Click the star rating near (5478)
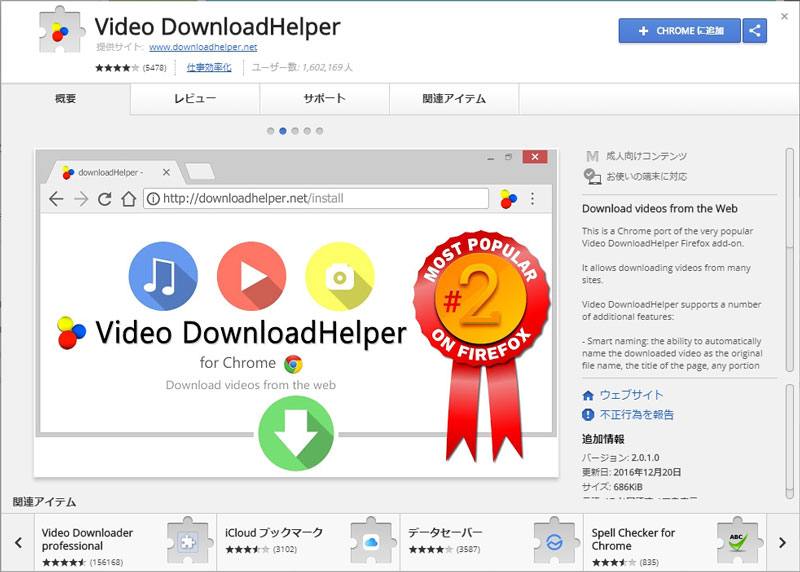 (117, 68)
